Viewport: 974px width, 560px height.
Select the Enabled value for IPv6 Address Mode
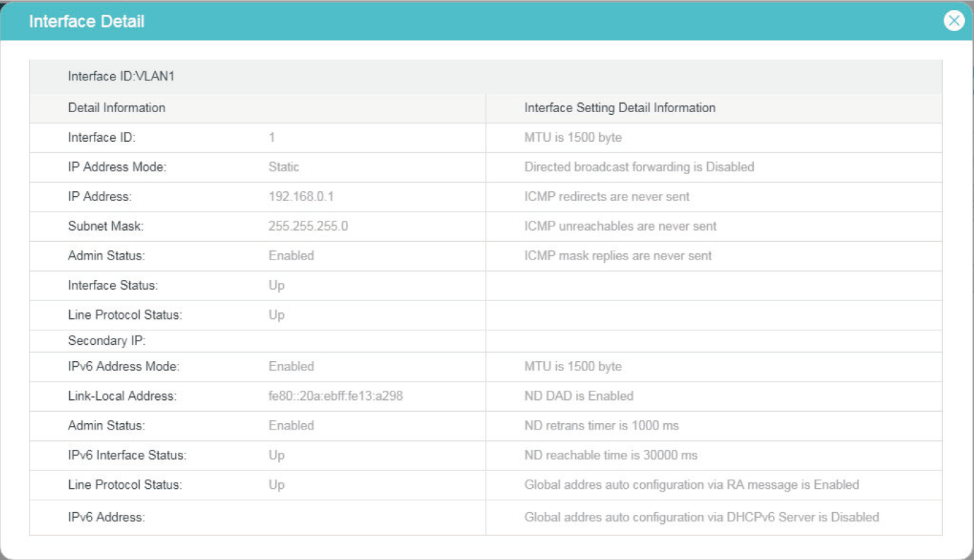point(291,367)
